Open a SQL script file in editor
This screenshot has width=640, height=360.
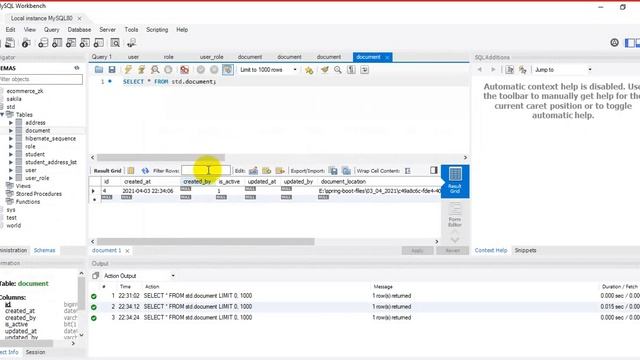coord(98,70)
